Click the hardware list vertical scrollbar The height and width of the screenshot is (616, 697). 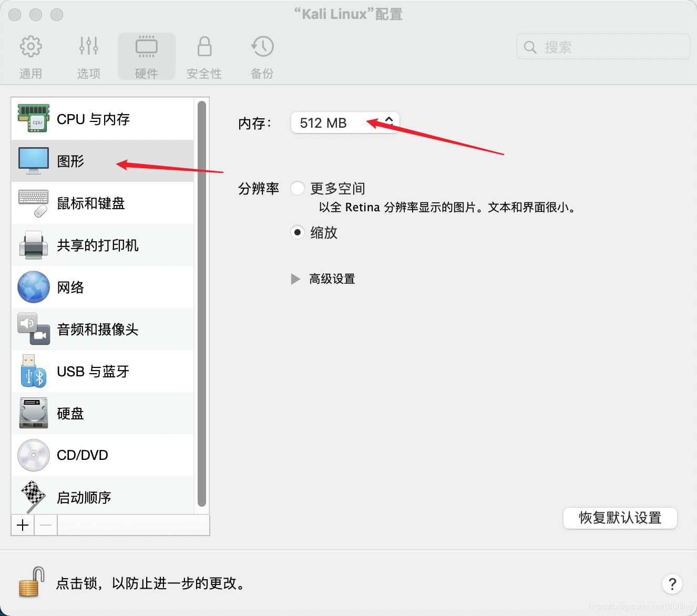click(x=201, y=304)
